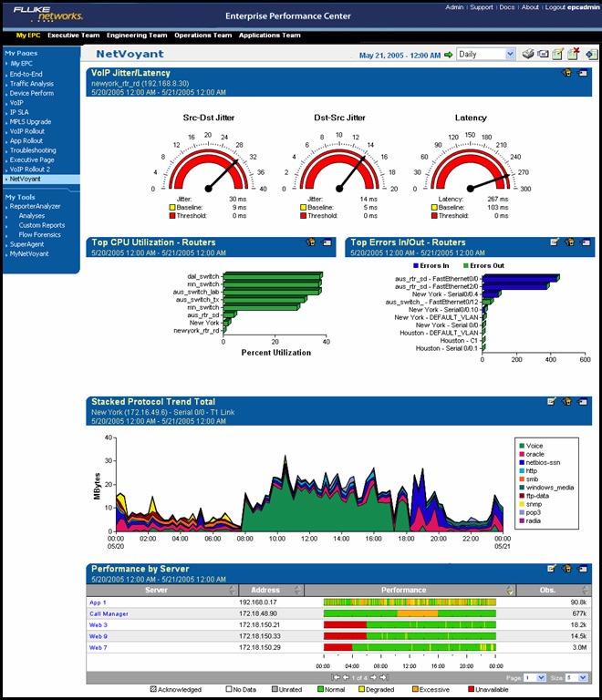Screen dimensions: 602x700
Task: Select Traffic Analysis in My Pages sidebar
Action: pos(32,84)
